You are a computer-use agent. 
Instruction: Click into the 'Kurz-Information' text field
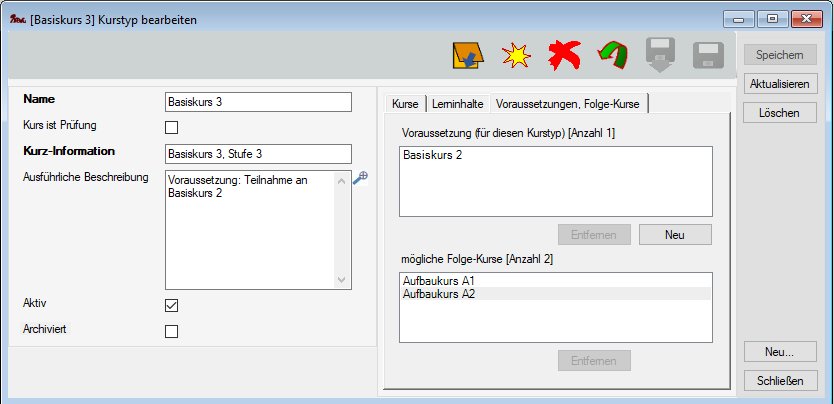point(258,153)
